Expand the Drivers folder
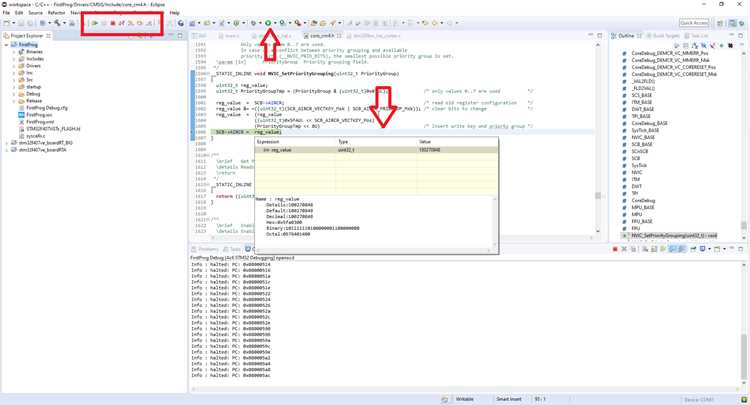This screenshot has height=405, width=750. click(x=14, y=66)
